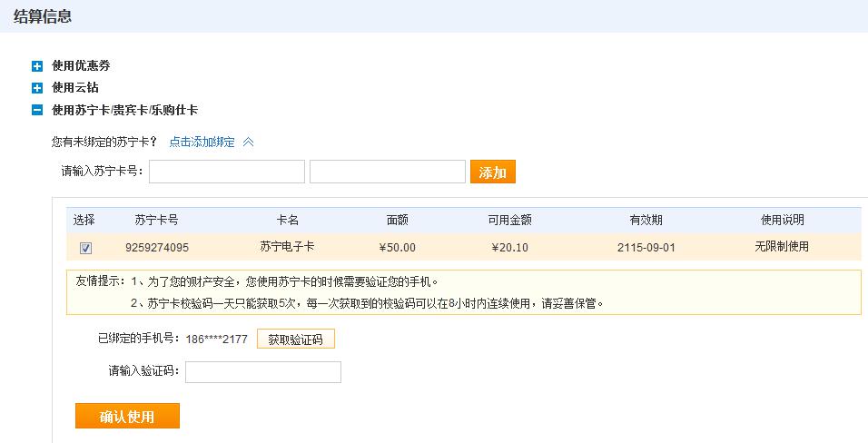Viewport: 868px width, 443px height.
Task: Focus the 请输入验证码 input field
Action: tap(263, 372)
